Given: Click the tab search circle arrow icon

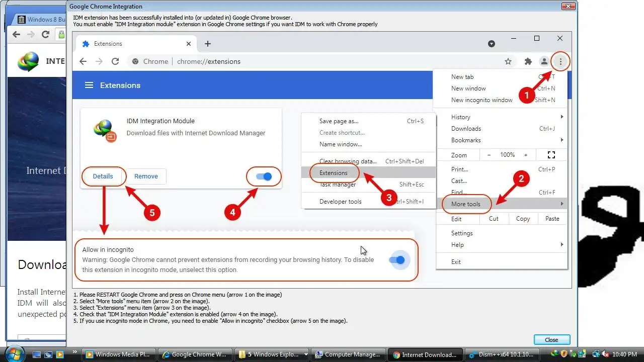Looking at the screenshot, I should tap(492, 44).
